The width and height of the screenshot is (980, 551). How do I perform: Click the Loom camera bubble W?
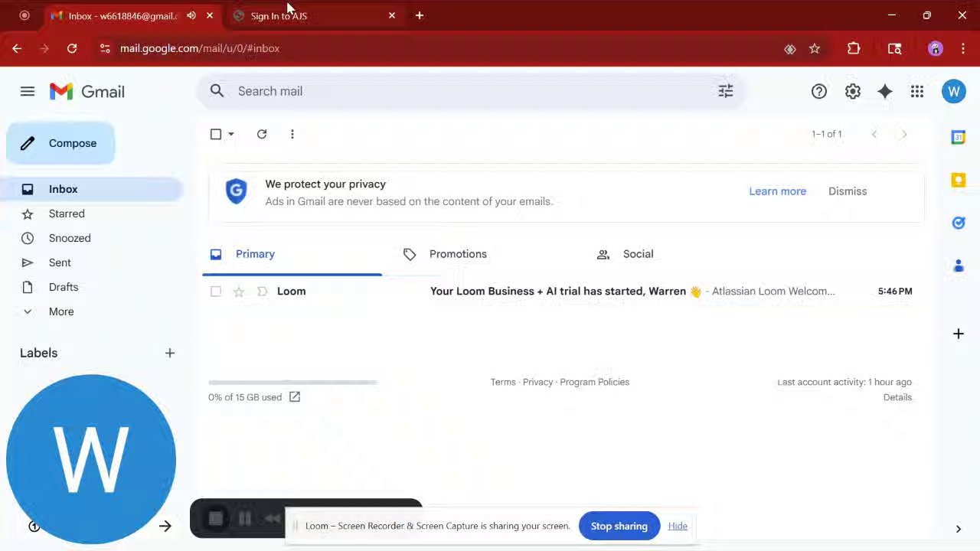click(90, 460)
